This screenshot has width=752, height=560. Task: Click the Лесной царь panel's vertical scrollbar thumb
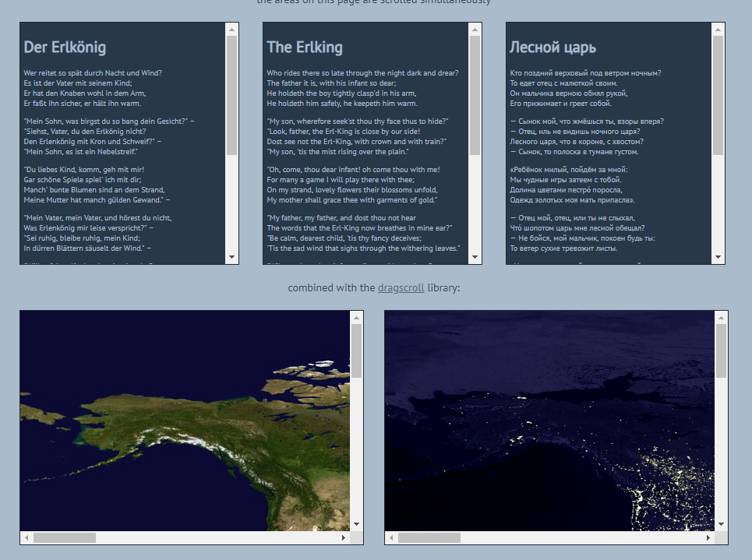(718, 96)
